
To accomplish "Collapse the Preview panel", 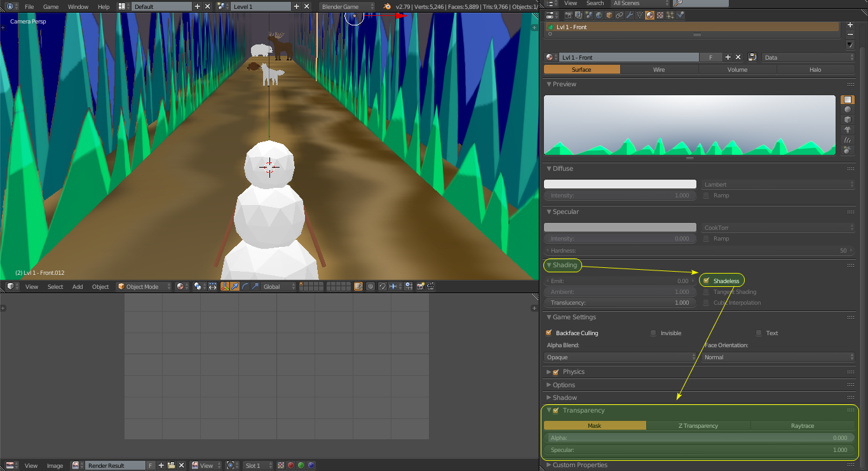I will click(x=564, y=84).
